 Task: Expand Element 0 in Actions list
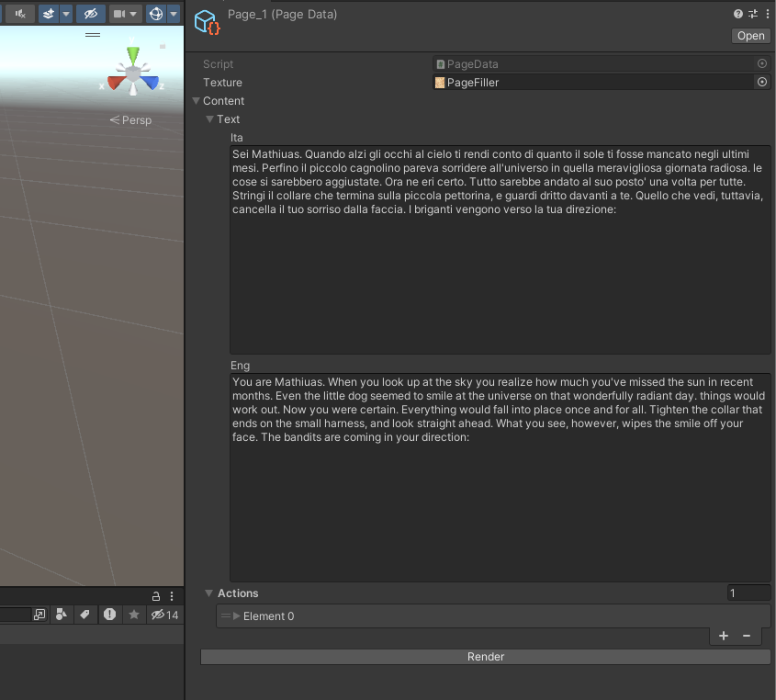[x=237, y=615]
